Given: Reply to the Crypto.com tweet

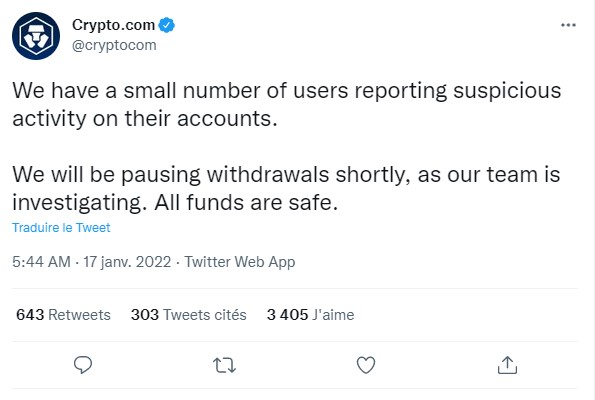Looking at the screenshot, I should coord(83,365).
